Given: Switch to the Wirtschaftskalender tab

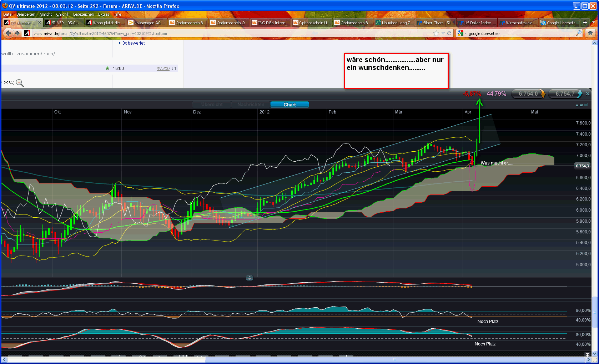Looking at the screenshot, I should pyautogui.click(x=518, y=22).
